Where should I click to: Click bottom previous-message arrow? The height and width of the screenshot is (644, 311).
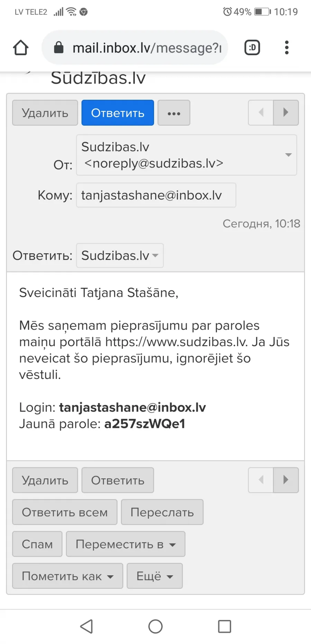(x=261, y=480)
